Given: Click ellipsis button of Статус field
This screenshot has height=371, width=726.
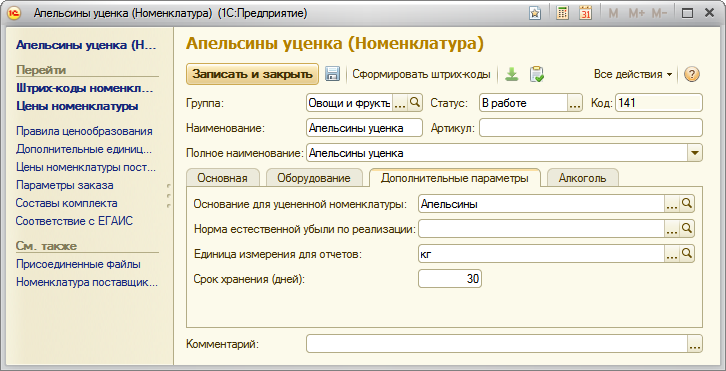Looking at the screenshot, I should 575,103.
